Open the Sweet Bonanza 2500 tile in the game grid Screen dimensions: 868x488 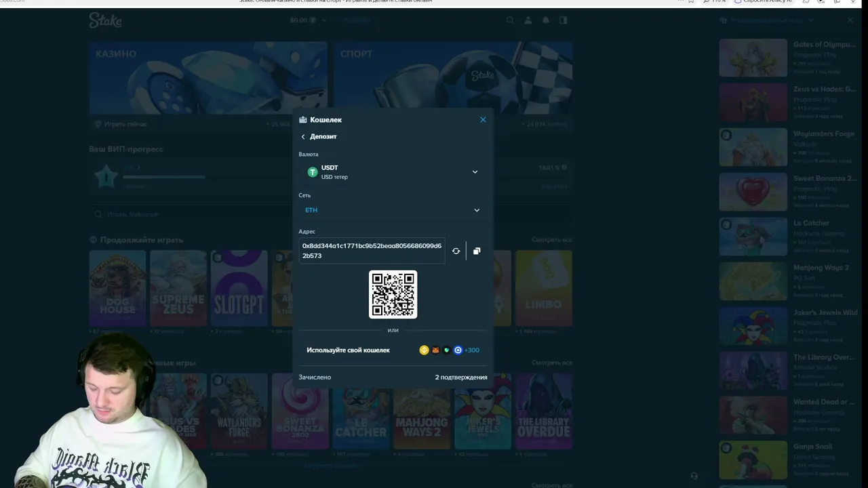point(300,411)
